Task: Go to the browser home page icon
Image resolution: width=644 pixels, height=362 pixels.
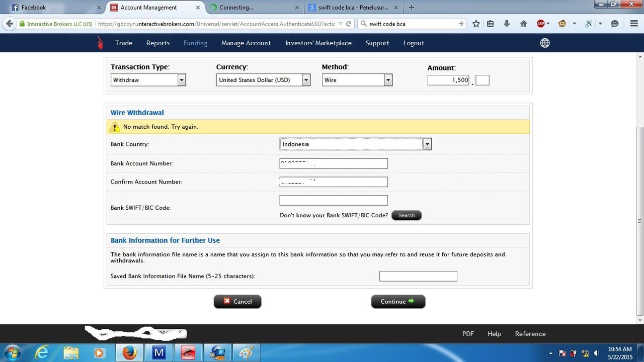Action: 523,24
